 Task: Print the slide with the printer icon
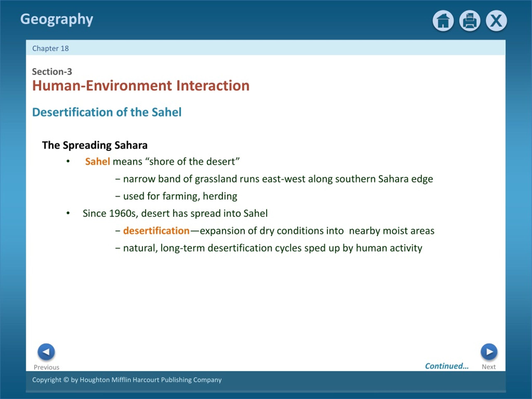(470, 21)
